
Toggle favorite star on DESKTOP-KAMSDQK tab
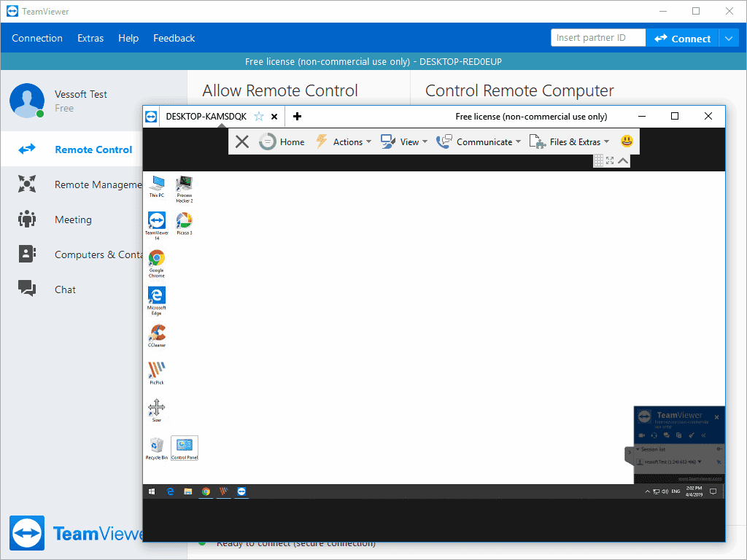[259, 116]
